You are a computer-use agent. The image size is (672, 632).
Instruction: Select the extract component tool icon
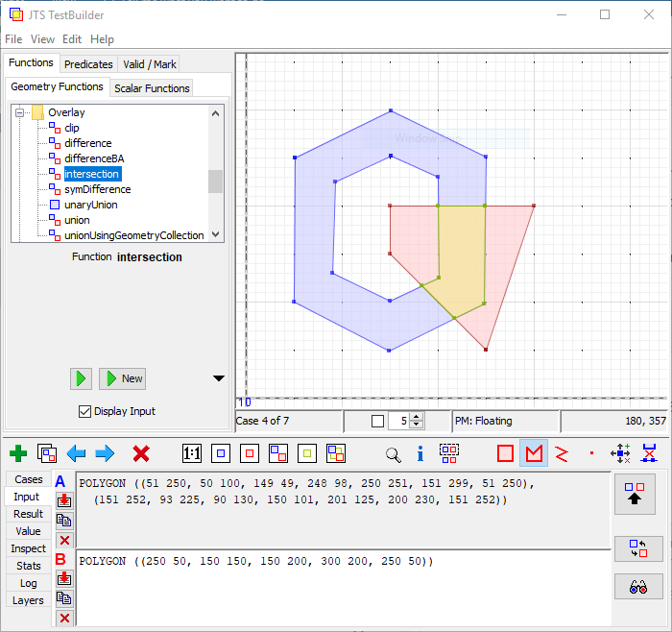[449, 453]
